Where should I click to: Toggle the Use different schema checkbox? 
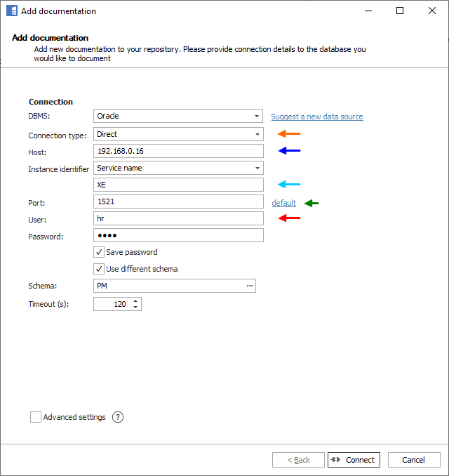[99, 269]
